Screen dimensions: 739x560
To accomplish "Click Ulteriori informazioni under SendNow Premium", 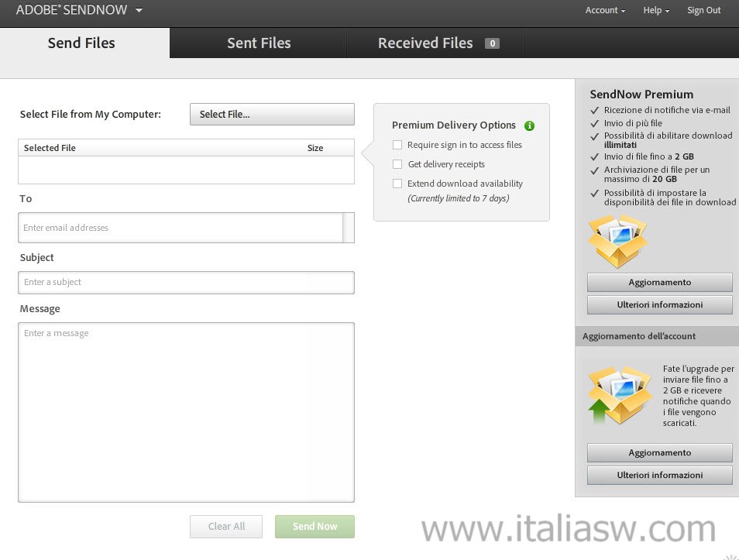I will 660,304.
